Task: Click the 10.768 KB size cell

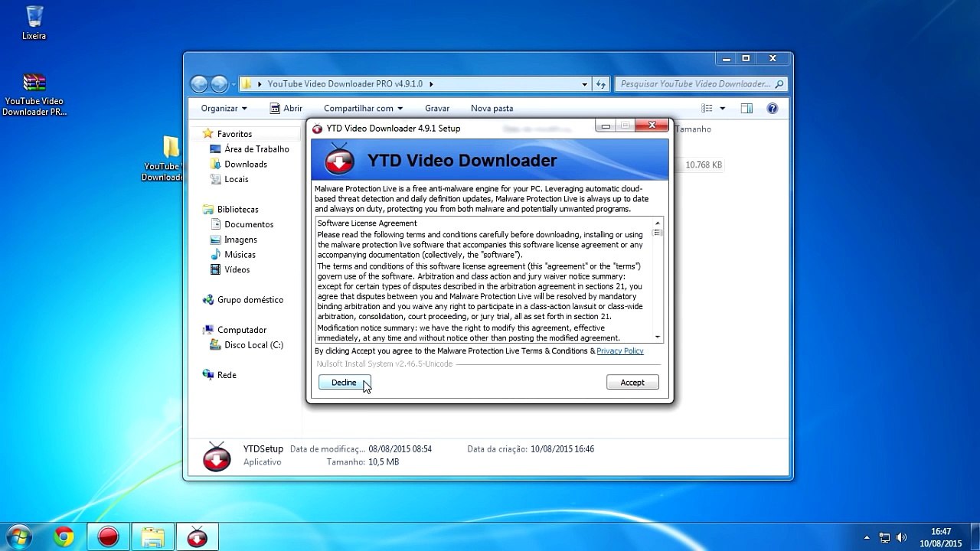Action: 704,165
